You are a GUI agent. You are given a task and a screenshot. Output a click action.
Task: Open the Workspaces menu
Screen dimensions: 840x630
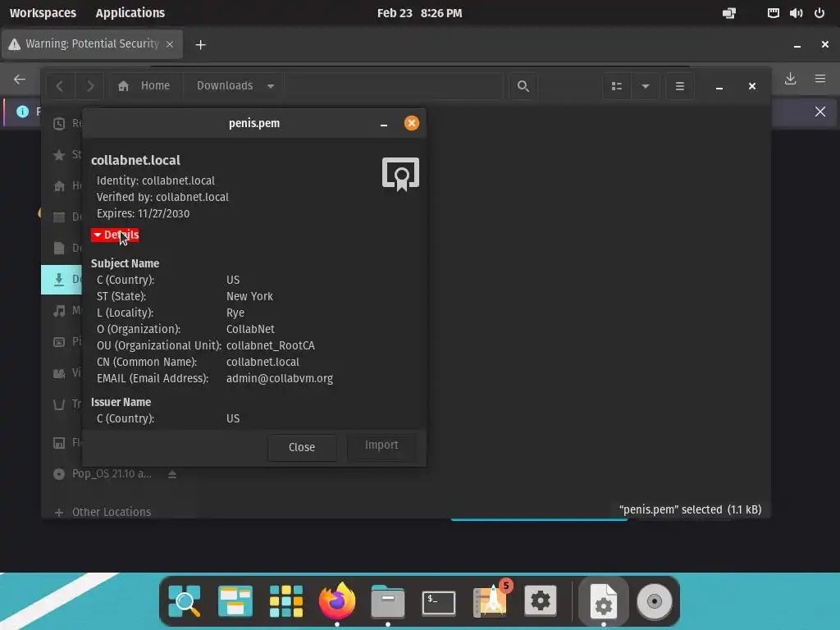point(43,13)
